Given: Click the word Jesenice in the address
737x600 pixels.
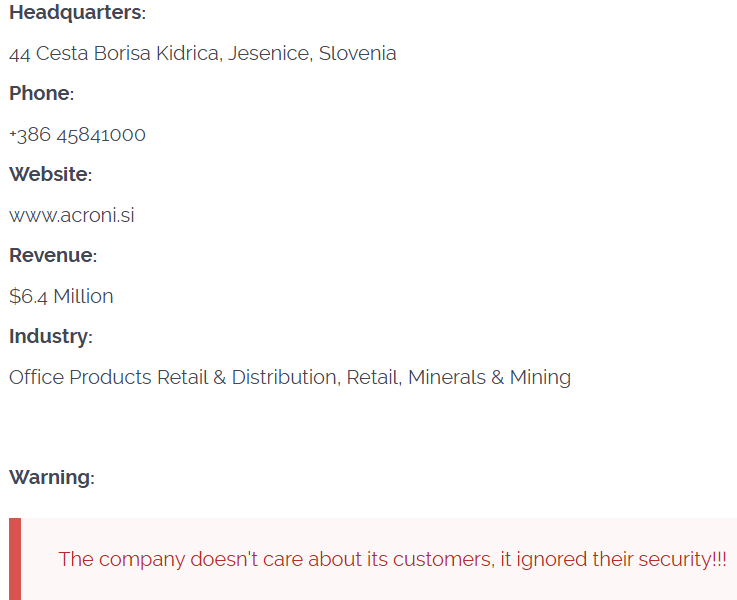Looking at the screenshot, I should 269,54.
